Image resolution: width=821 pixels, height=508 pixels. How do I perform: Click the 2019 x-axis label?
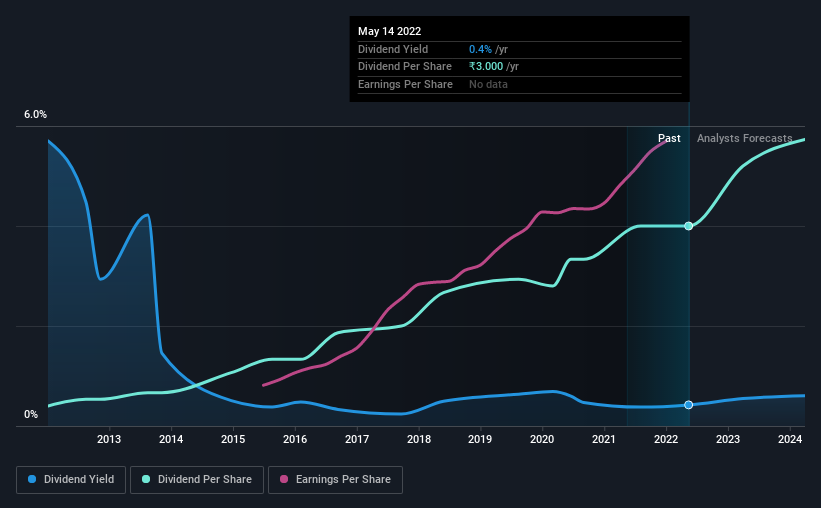(480, 439)
